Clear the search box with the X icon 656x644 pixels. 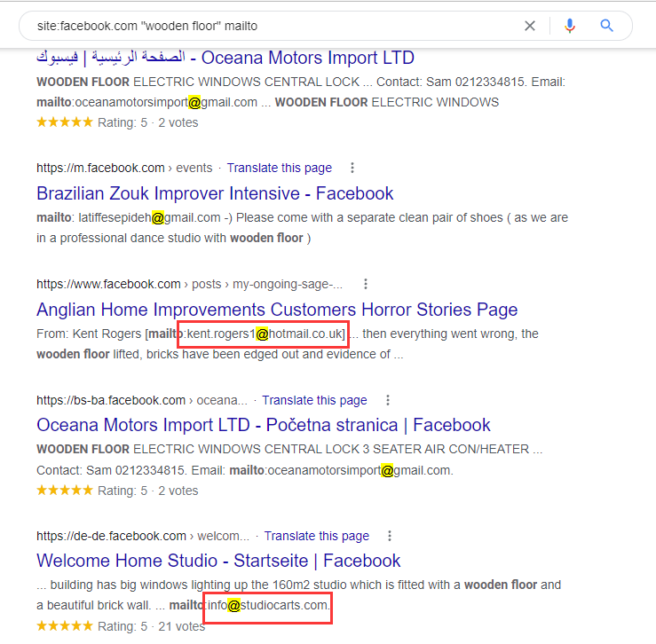click(x=530, y=26)
